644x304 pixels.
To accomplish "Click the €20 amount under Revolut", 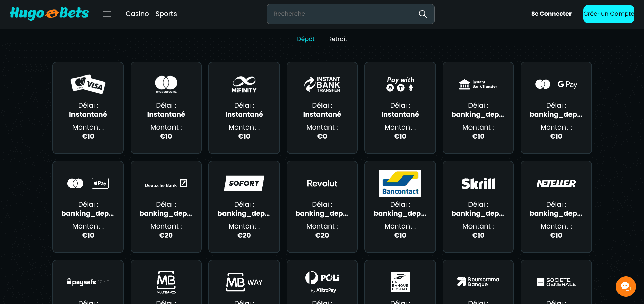I will point(322,235).
